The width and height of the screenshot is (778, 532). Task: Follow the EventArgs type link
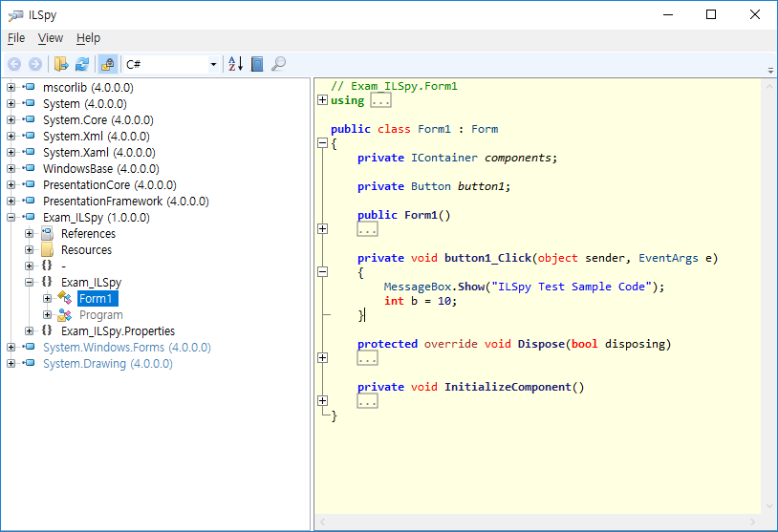point(668,258)
